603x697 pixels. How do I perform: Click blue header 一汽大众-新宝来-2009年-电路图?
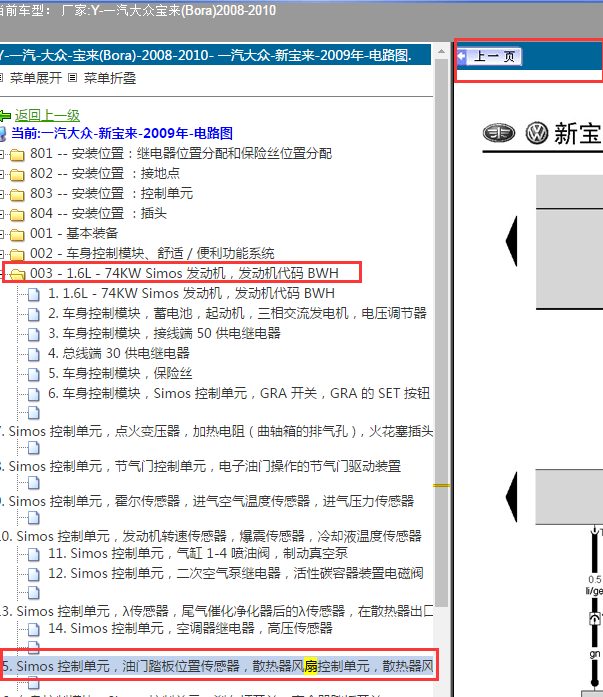215,55
